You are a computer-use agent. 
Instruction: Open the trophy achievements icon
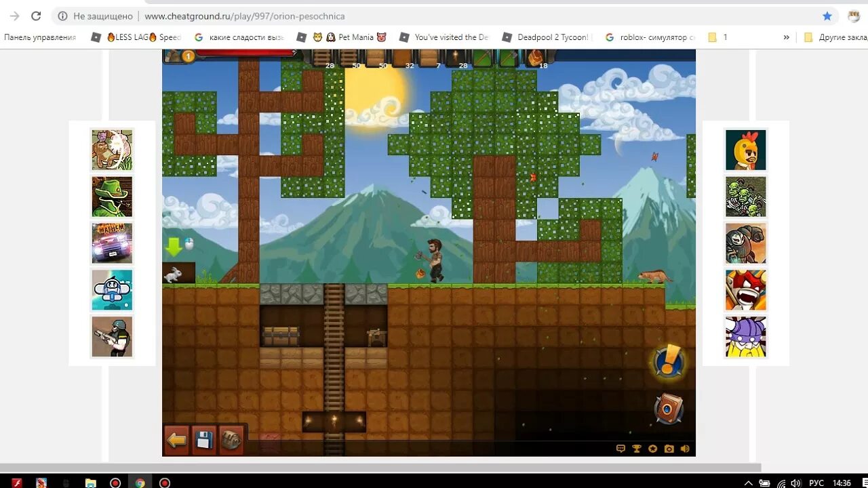637,449
